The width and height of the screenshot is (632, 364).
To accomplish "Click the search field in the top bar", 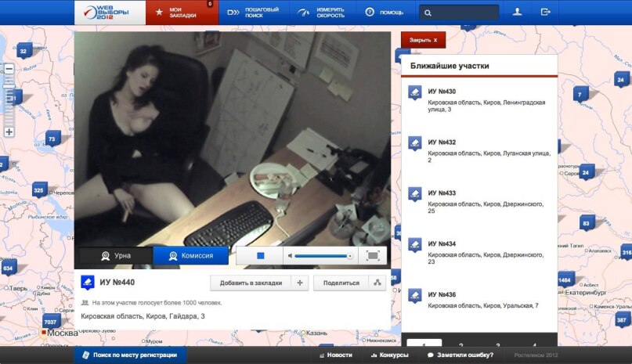I will pos(459,13).
